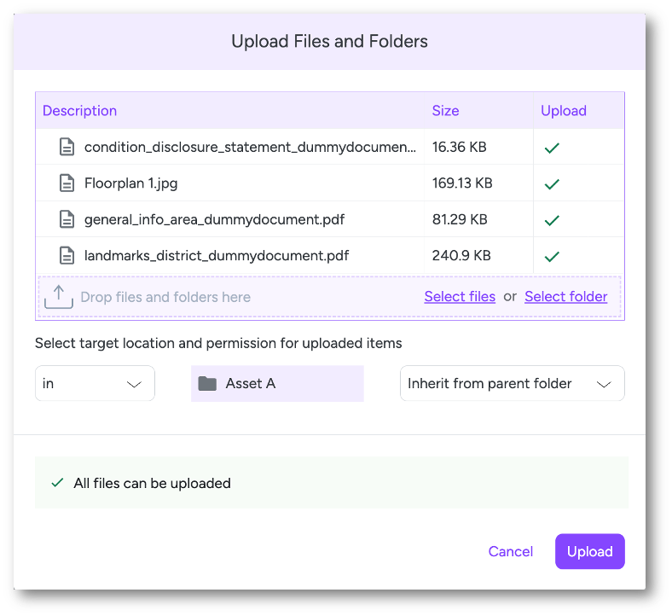Click the chevron arrow on the permission dropdown
This screenshot has width=672, height=616.
(604, 385)
